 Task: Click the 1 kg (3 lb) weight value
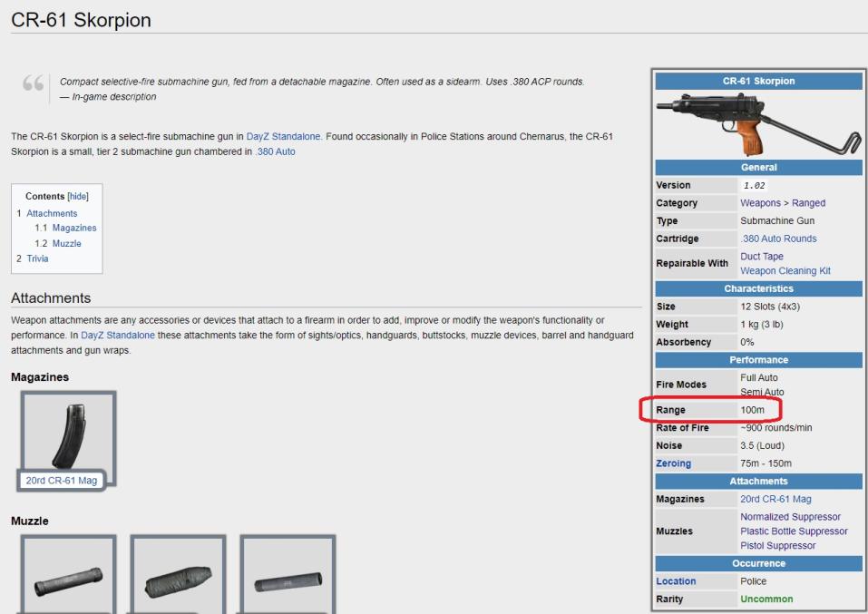761,324
